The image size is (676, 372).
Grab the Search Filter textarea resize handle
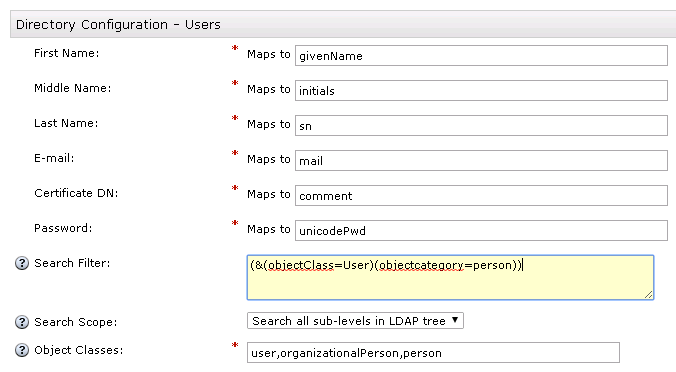click(x=649, y=294)
